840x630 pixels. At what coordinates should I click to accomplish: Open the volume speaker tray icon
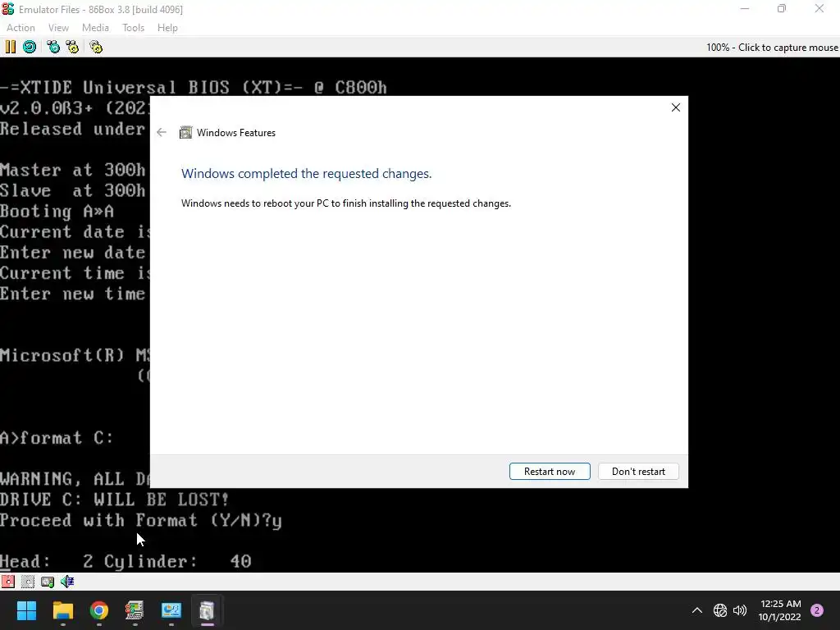click(740, 610)
